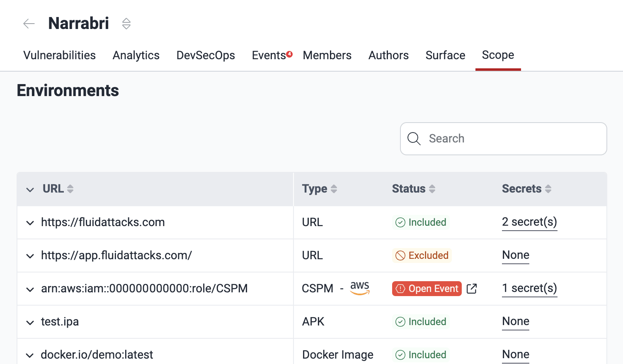Image resolution: width=623 pixels, height=364 pixels.
Task: Click the search magnifier icon
Action: (x=414, y=139)
